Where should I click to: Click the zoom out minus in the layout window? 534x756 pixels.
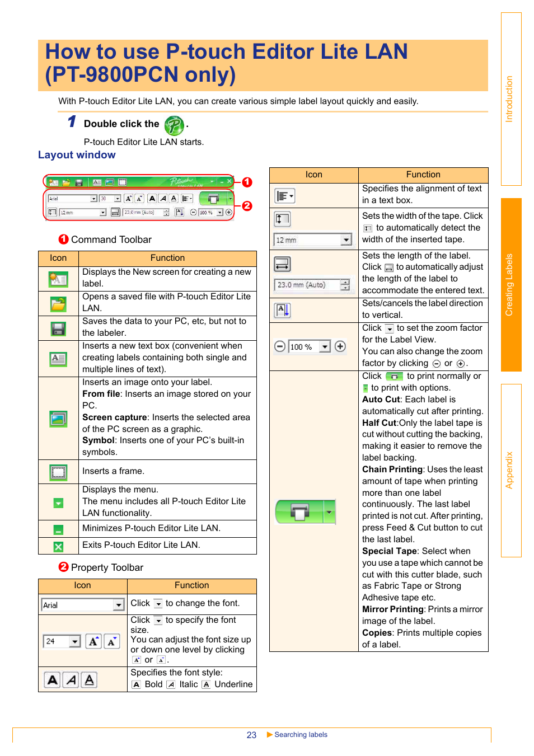193,213
